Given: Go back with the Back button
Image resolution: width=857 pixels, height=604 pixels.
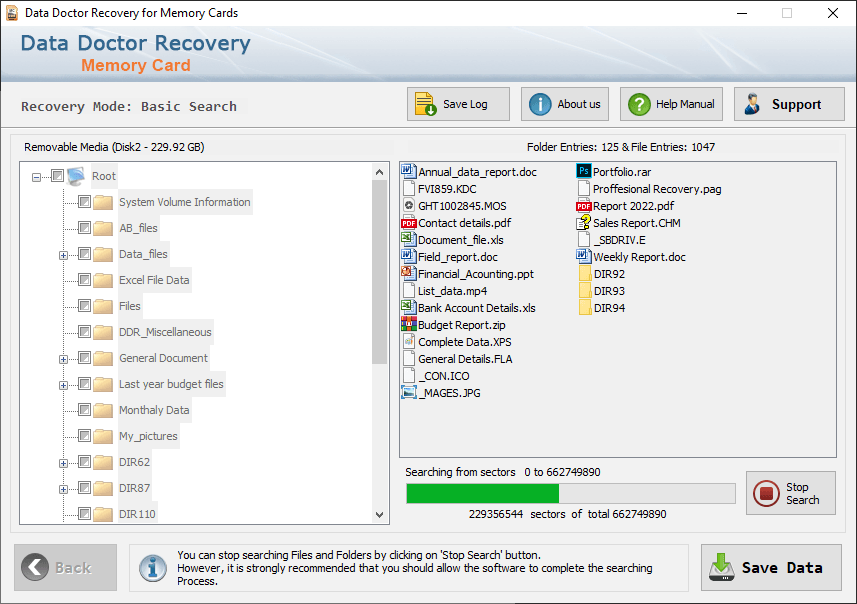Looking at the screenshot, I should [66, 567].
